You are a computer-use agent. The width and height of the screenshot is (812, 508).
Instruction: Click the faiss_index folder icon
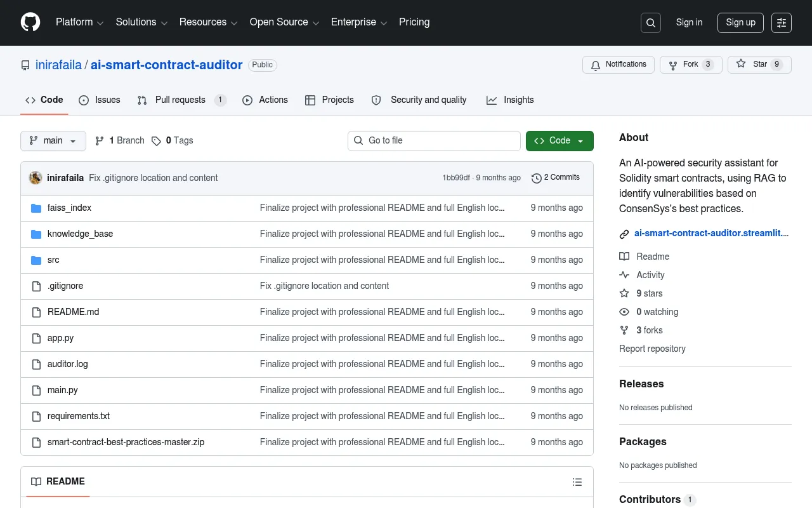coord(36,208)
